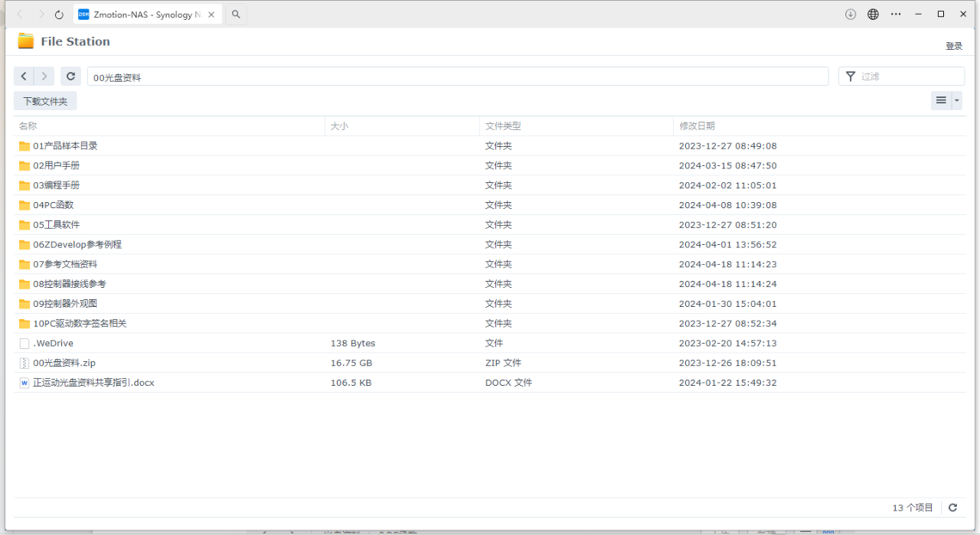
Task: Click the filter funnel icon
Action: coord(851,77)
